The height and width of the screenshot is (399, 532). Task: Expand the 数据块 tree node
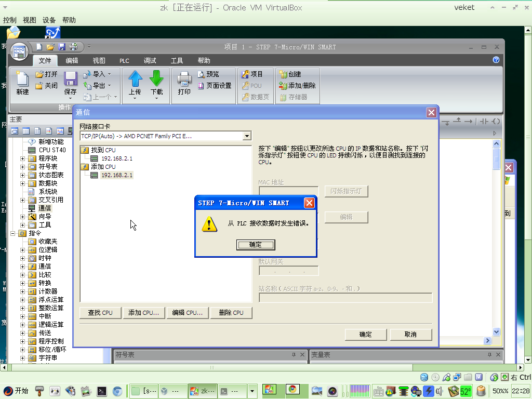[22, 183]
